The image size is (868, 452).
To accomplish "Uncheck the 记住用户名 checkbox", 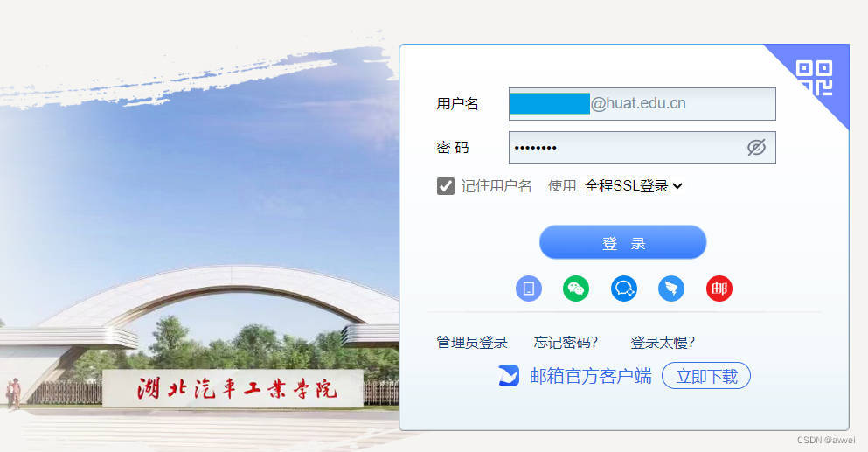I will pos(446,186).
